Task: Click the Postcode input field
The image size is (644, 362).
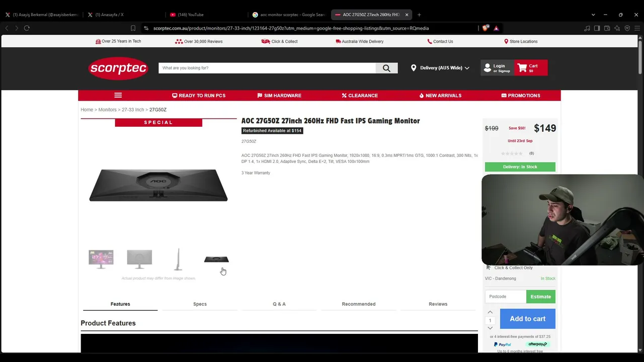Action: (x=506, y=297)
